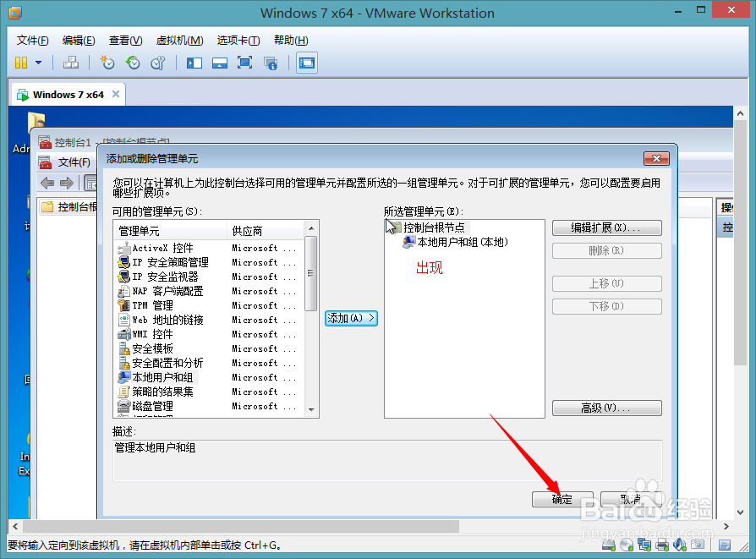Open the 虚拟机(M) menu
The image size is (756, 559).
(179, 41)
